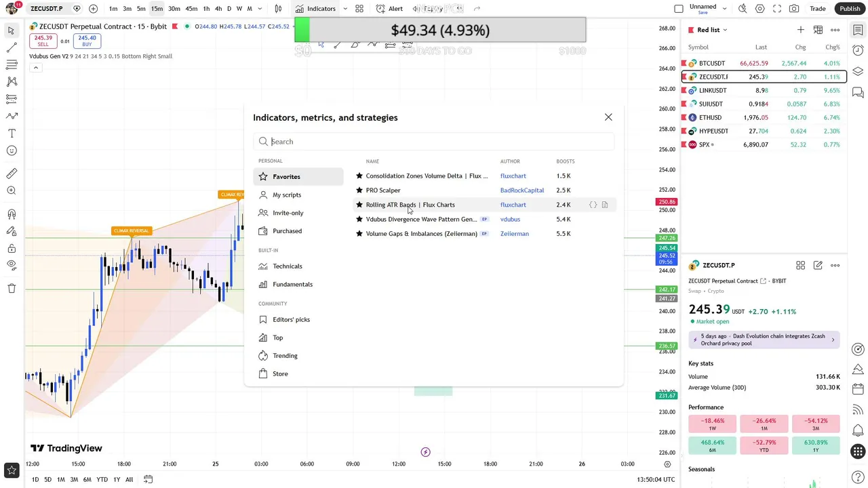The image size is (868, 488).
Task: Open the emoji/icons drawing tool
Action: [12, 150]
